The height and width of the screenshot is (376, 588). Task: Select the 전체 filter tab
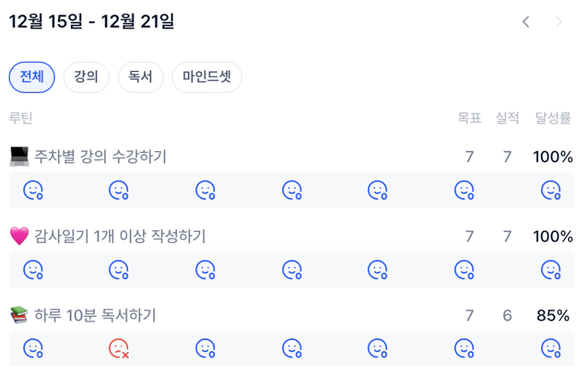(x=32, y=78)
